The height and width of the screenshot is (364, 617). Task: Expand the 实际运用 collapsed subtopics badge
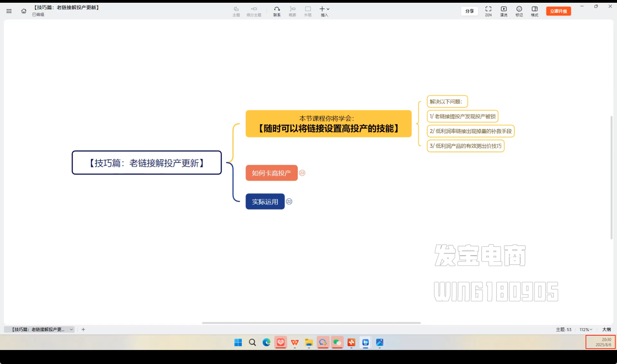click(x=289, y=201)
